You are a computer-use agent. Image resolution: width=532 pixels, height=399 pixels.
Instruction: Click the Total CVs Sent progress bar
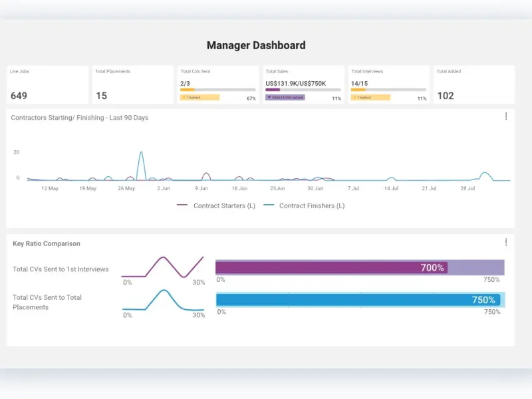(x=217, y=89)
